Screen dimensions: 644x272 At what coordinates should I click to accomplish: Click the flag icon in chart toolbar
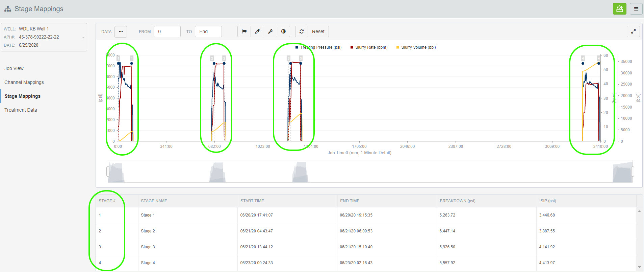(244, 31)
